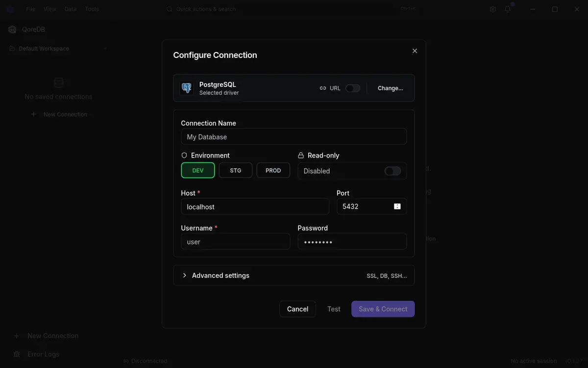The image size is (588, 368).
Task: Click the PostgreSQL elephant driver icon
Action: point(186,88)
